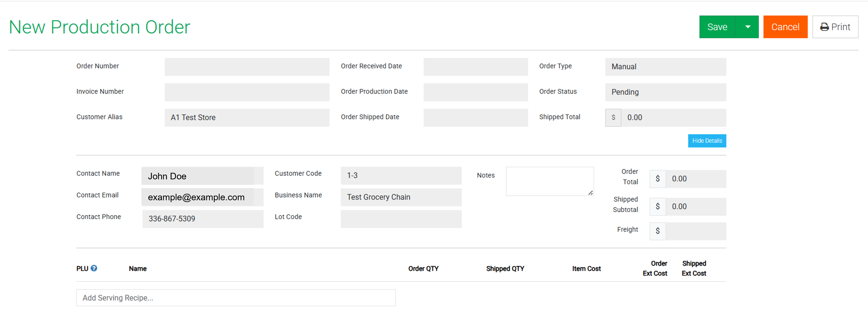This screenshot has height=317, width=868.
Task: Collapse details with the Hide Details button
Action: point(707,141)
